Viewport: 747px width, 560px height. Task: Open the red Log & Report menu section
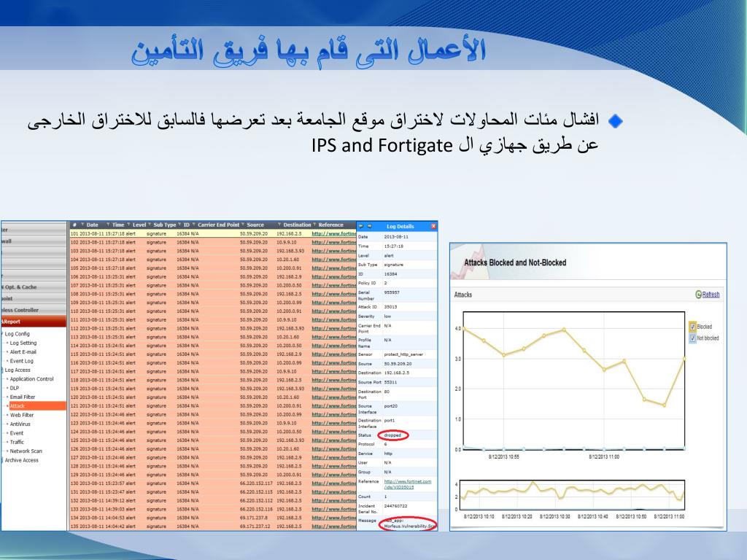(x=34, y=322)
